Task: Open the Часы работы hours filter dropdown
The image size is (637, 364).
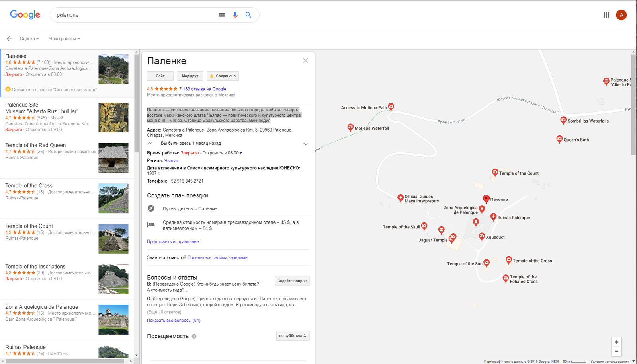Action: [64, 39]
